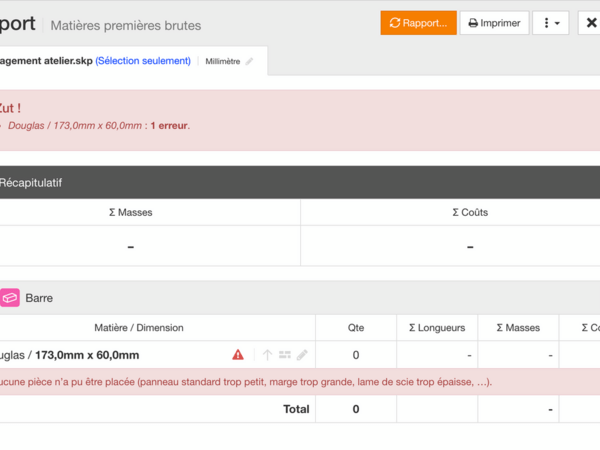Screen dimensions: 600x450
Task: Click the Douglas 173,0mm x 60,0mm error link
Action: [75, 126]
